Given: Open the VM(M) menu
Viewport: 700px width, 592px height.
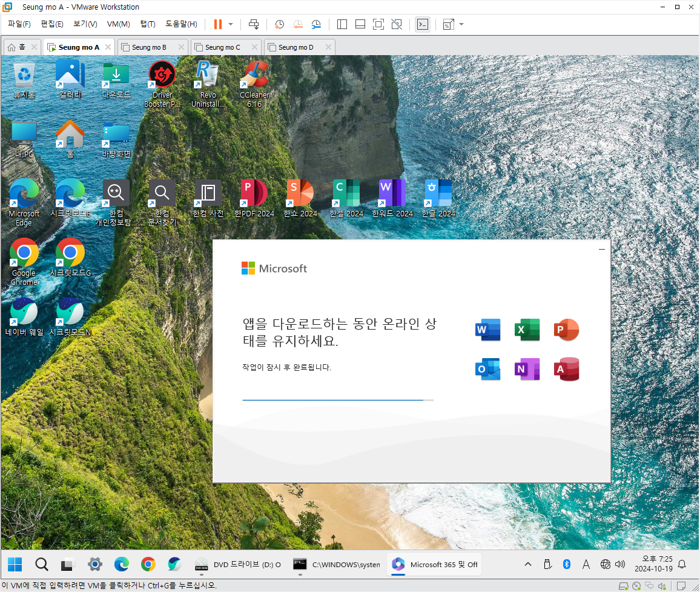Looking at the screenshot, I should (x=118, y=24).
